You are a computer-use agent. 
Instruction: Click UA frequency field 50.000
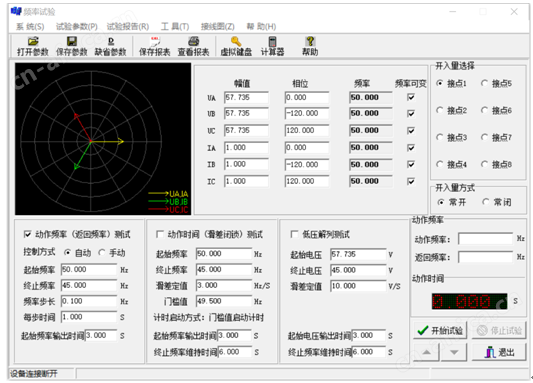click(x=371, y=98)
